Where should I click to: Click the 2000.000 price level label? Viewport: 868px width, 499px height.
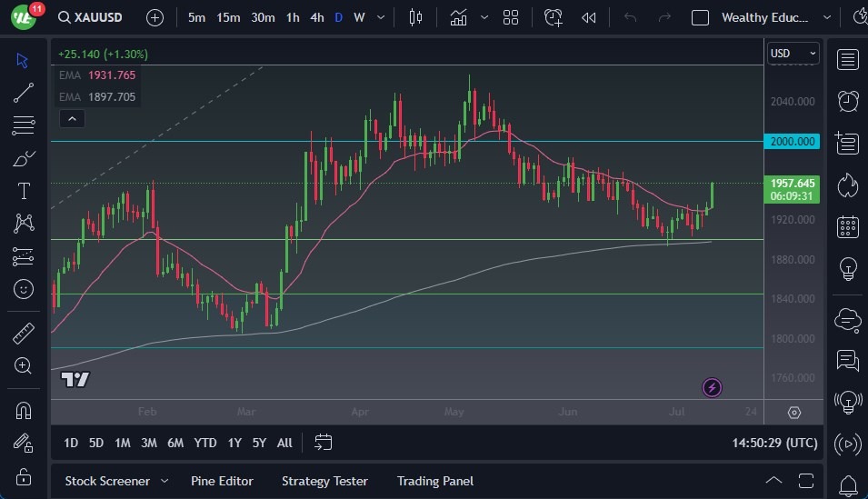(793, 141)
